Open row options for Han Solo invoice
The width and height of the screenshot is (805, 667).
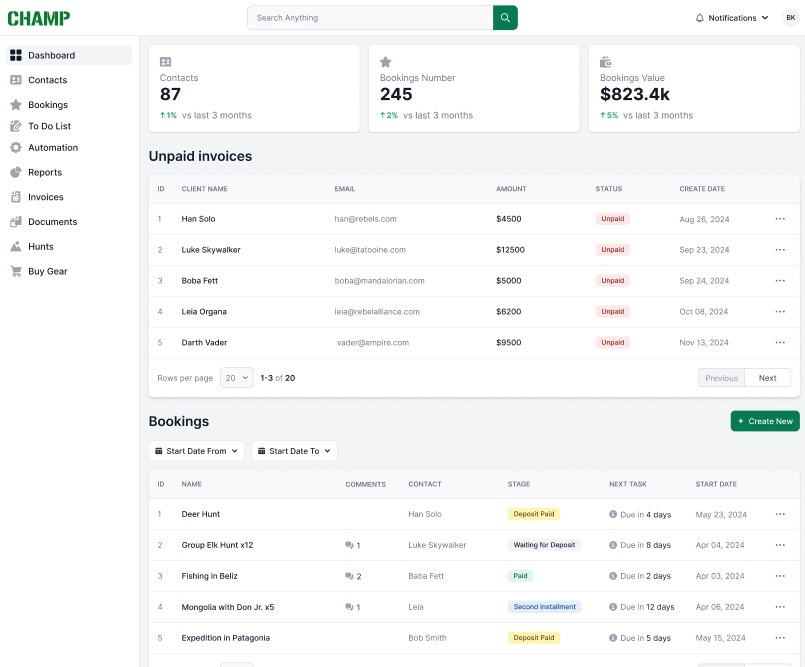[780, 219]
